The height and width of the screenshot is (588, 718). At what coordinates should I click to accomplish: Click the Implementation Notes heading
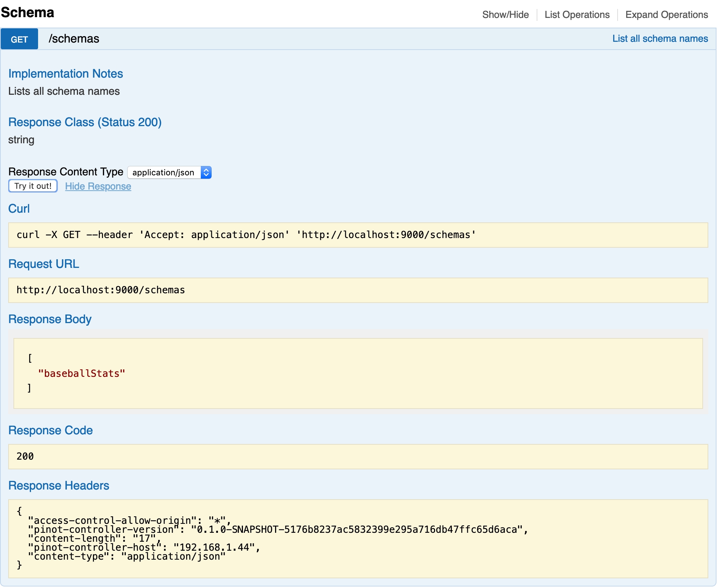(66, 73)
